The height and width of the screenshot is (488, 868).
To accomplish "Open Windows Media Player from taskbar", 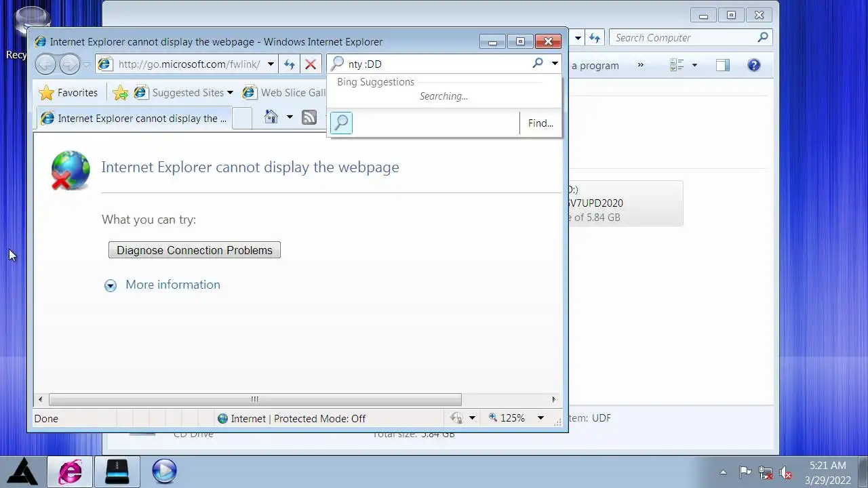I will (164, 471).
